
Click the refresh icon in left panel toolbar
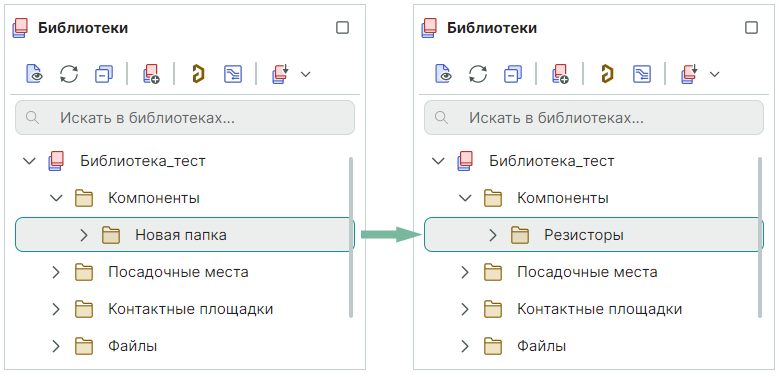[x=69, y=74]
